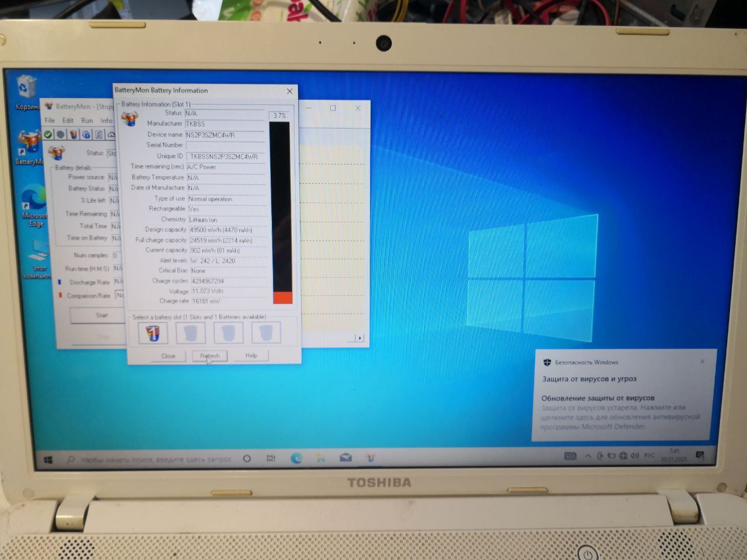Open the volume tray icon
The width and height of the screenshot is (747, 560).
coord(634,456)
